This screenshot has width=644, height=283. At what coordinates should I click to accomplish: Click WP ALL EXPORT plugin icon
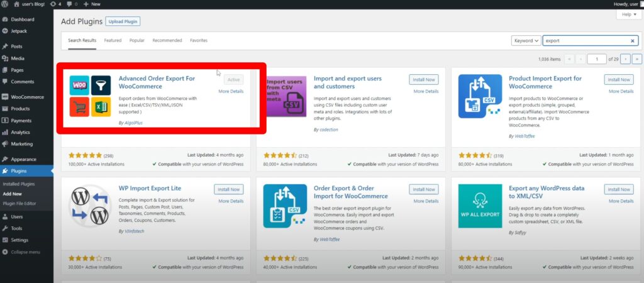coord(480,206)
